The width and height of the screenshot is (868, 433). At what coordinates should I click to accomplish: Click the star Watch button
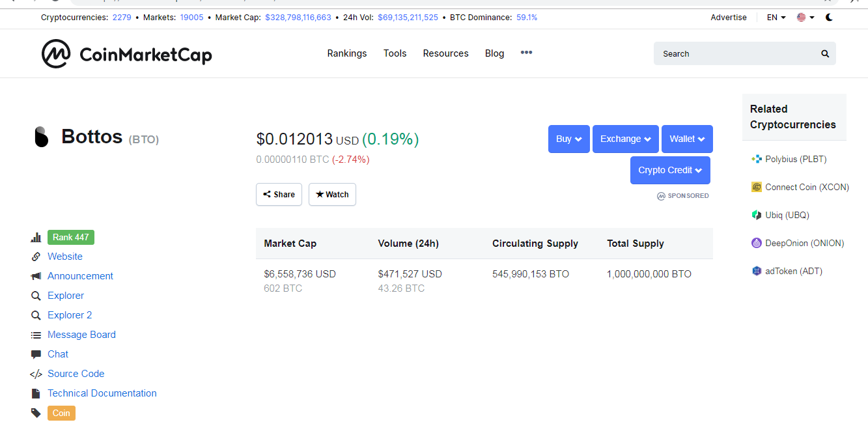(x=332, y=194)
